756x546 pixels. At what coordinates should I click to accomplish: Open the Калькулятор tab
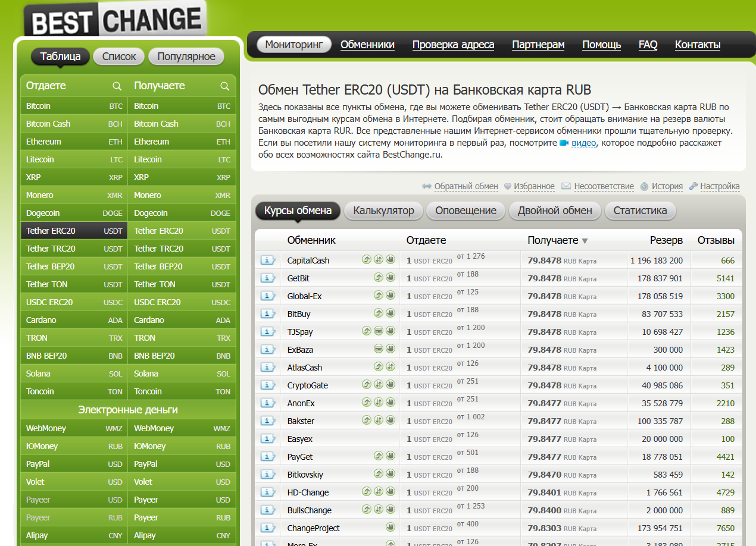coord(383,211)
